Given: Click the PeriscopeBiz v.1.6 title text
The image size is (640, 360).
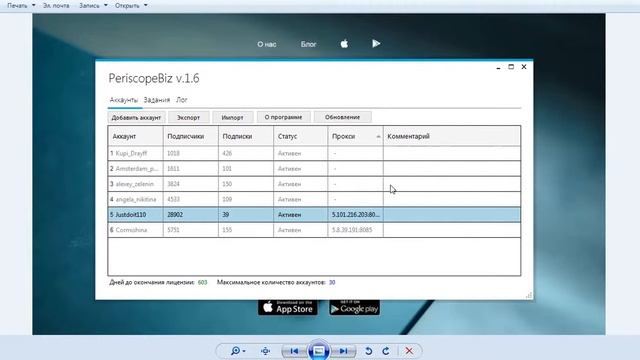Looking at the screenshot, I should click(x=154, y=78).
